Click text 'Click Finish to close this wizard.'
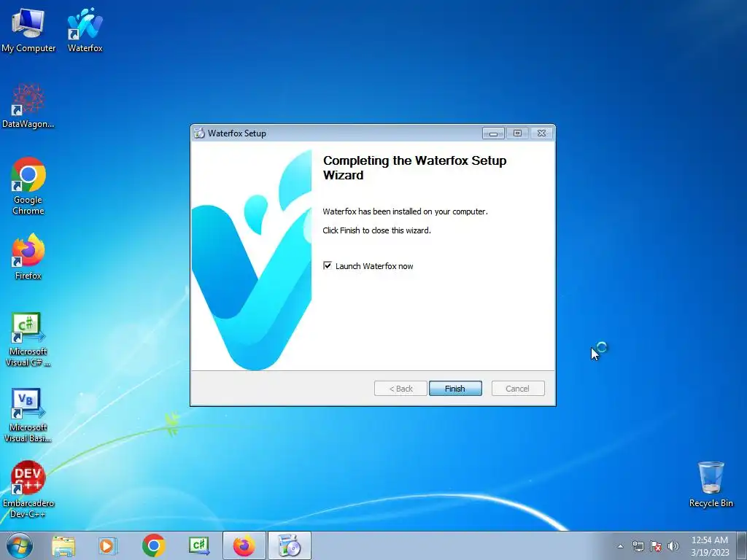This screenshot has height=560, width=747. [x=376, y=230]
